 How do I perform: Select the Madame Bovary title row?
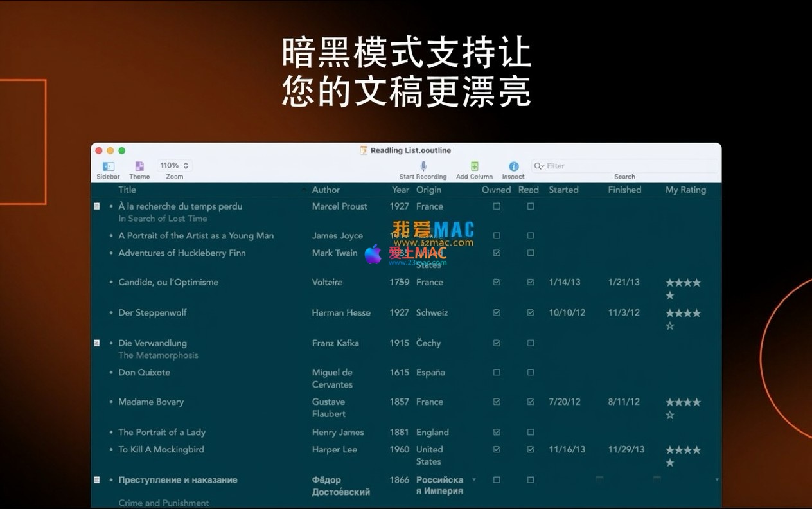(x=151, y=402)
